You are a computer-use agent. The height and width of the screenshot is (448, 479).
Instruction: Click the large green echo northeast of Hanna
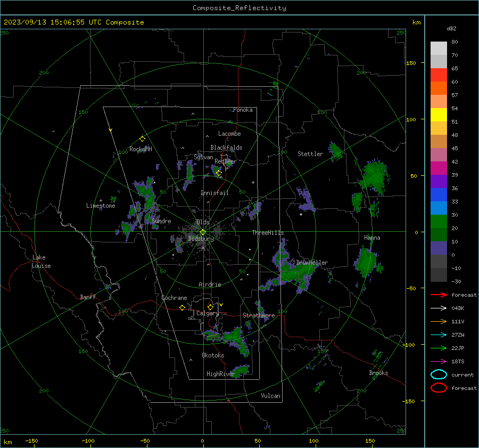click(x=375, y=177)
